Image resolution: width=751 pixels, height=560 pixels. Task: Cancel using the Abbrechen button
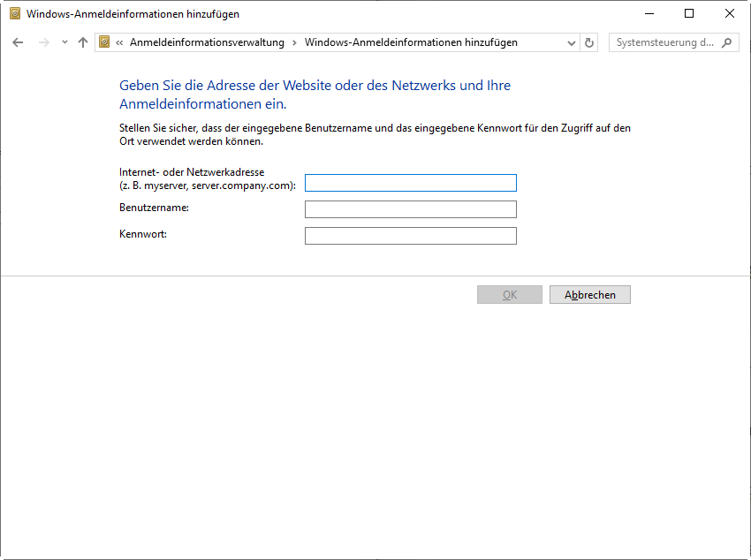click(589, 295)
